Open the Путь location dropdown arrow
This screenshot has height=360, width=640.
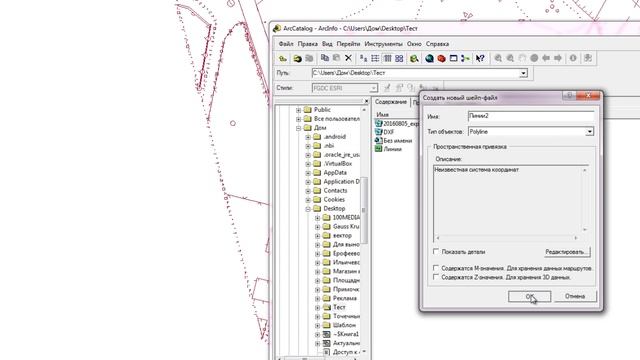tap(523, 73)
